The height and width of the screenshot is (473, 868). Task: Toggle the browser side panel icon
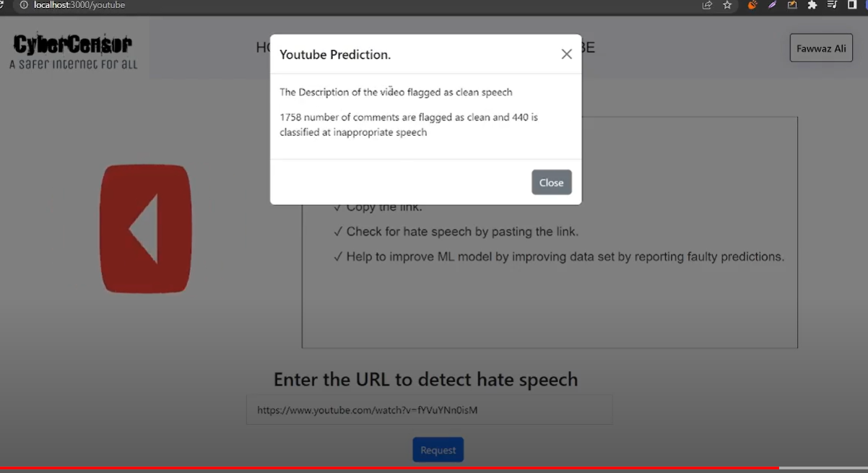852,5
